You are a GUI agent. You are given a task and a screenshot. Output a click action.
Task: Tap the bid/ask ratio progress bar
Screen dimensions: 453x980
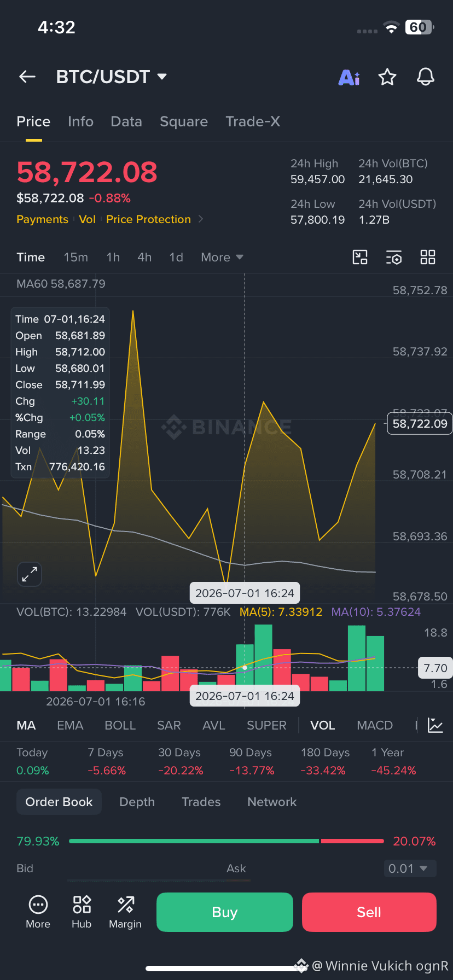click(226, 841)
